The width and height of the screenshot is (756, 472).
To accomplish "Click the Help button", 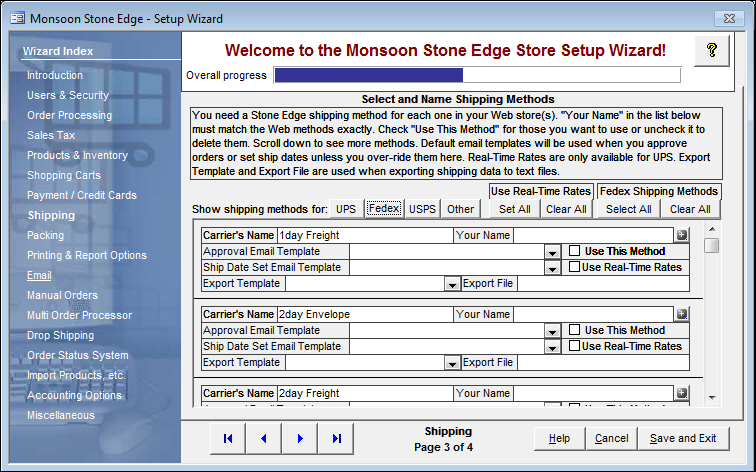I will pos(559,438).
